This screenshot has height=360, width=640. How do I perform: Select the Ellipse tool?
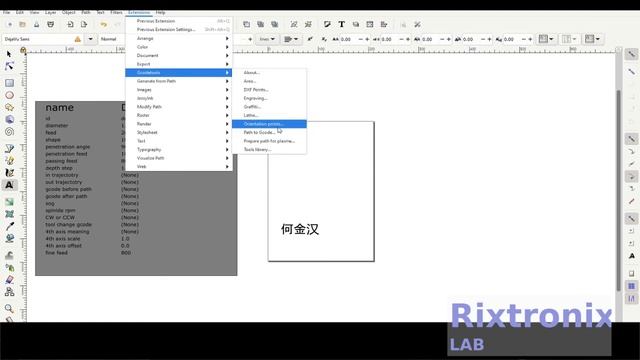9,95
